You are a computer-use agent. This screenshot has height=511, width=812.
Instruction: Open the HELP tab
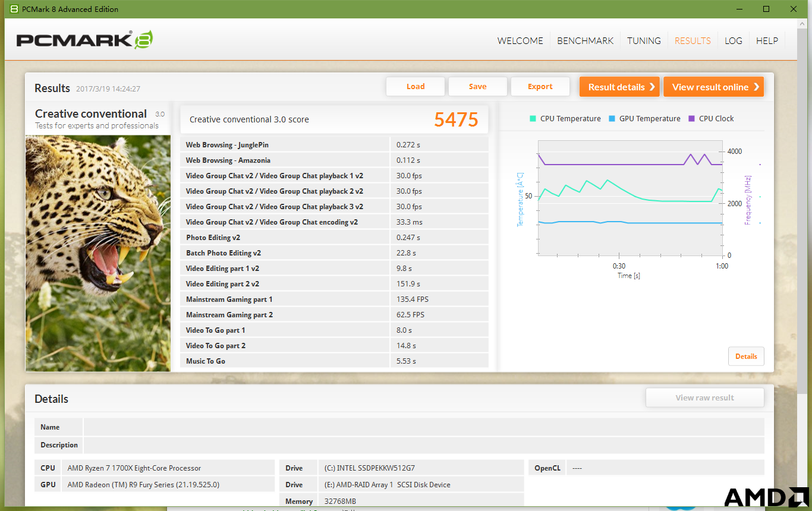(767, 41)
